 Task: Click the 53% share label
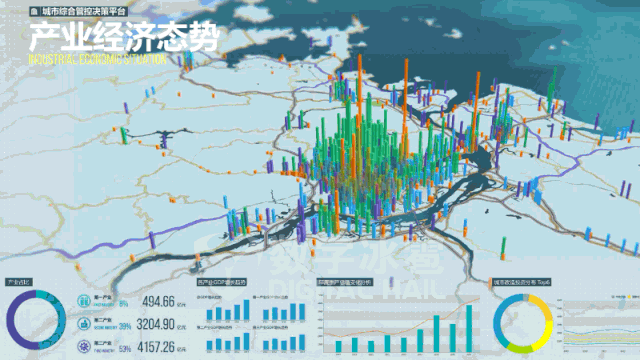tap(124, 349)
